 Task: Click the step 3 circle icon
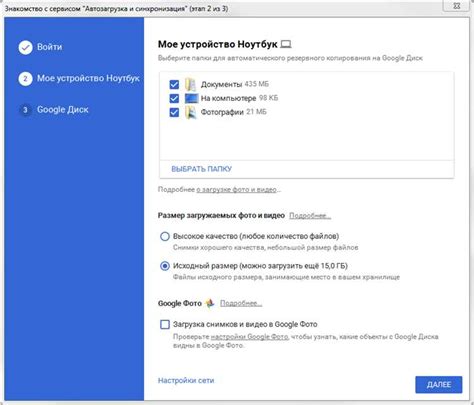click(25, 110)
